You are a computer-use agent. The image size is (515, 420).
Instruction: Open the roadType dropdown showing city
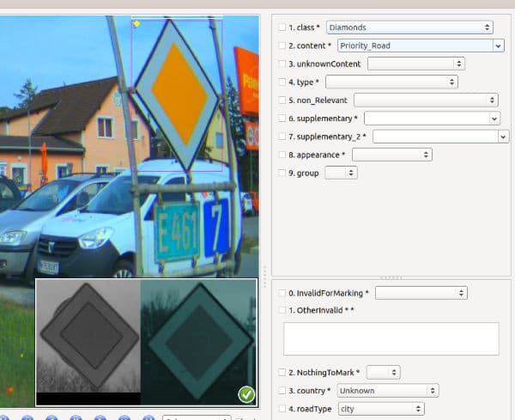pos(381,409)
